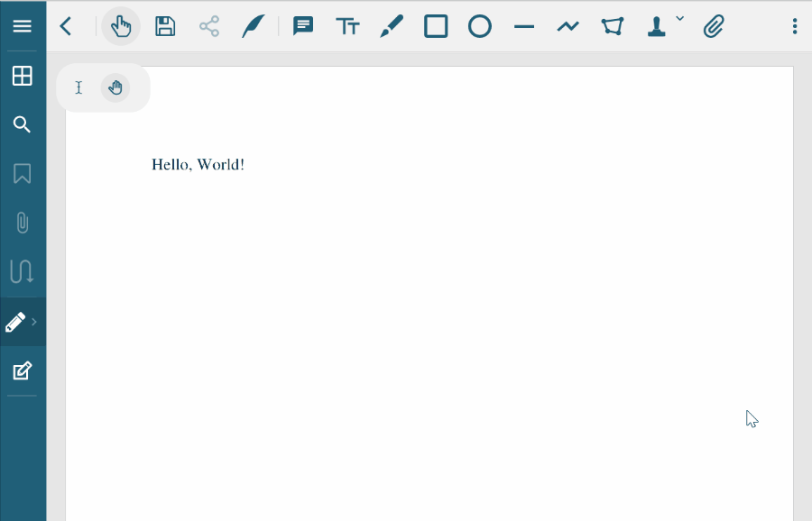Attach a file with toolbar paperclip
Viewport: 812px width, 521px height.
click(x=714, y=26)
